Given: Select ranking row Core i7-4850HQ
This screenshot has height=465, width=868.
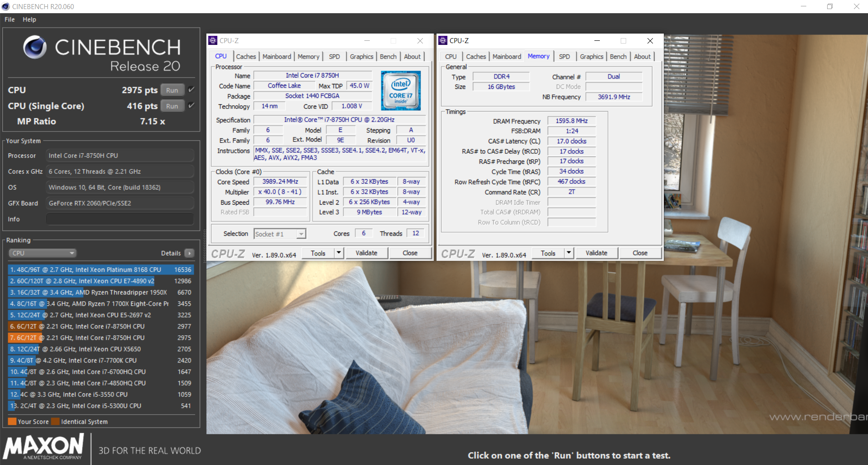Looking at the screenshot, I should click(101, 383).
